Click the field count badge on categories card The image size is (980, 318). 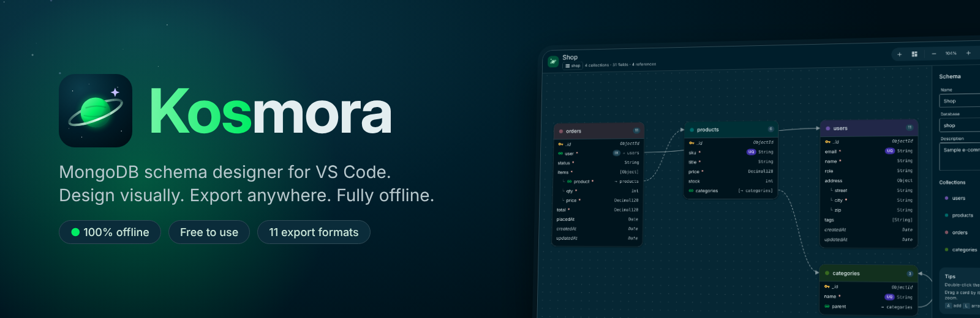click(x=910, y=273)
